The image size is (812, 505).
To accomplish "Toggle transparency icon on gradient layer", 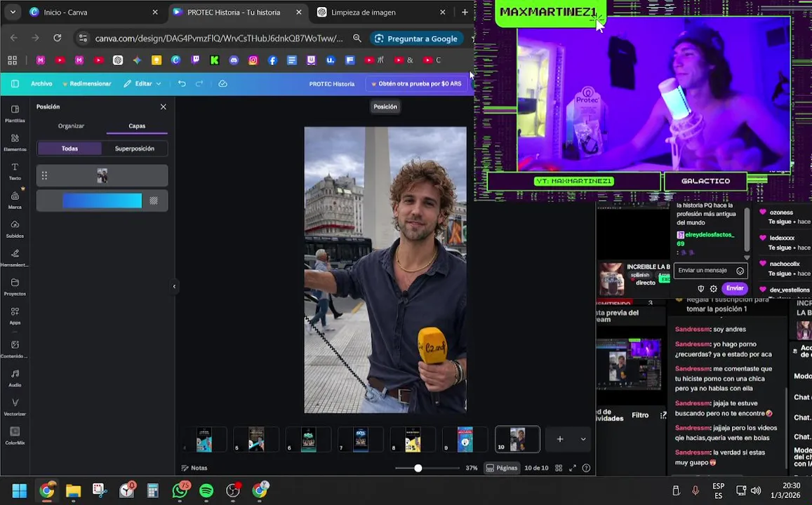I will point(154,201).
